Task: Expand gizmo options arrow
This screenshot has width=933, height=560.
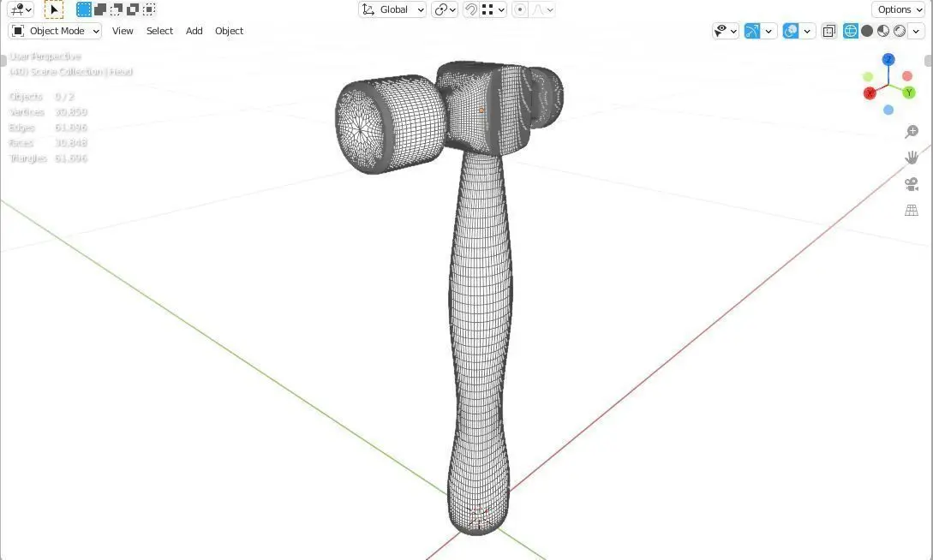Action: click(769, 31)
